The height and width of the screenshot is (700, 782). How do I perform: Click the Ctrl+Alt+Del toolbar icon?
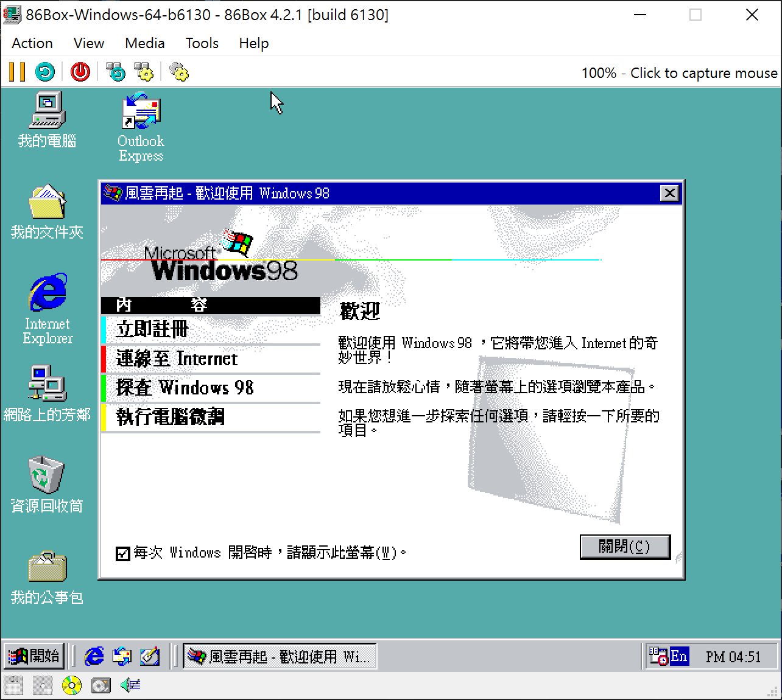coord(116,72)
